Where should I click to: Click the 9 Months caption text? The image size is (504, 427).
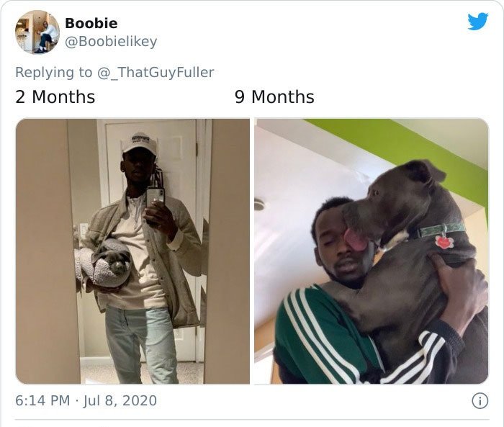[x=274, y=96]
